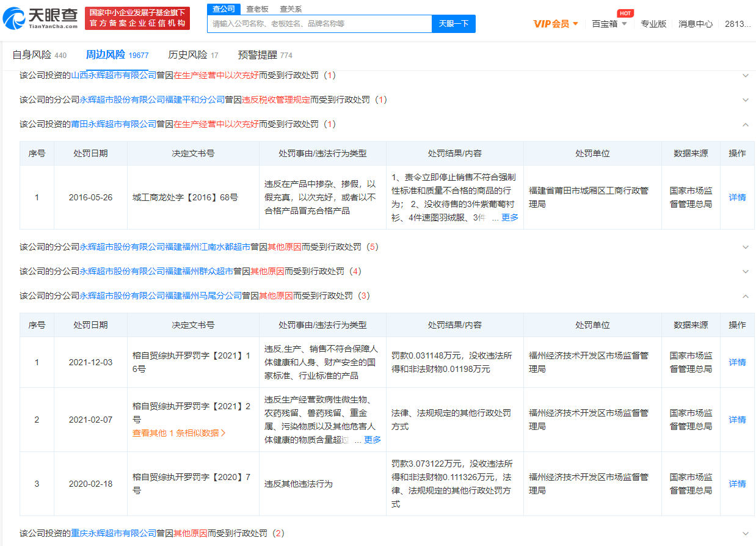Show 更多 of the 2021-02-07 penalty reason
Screen dimensions: 756x546
click(x=373, y=440)
